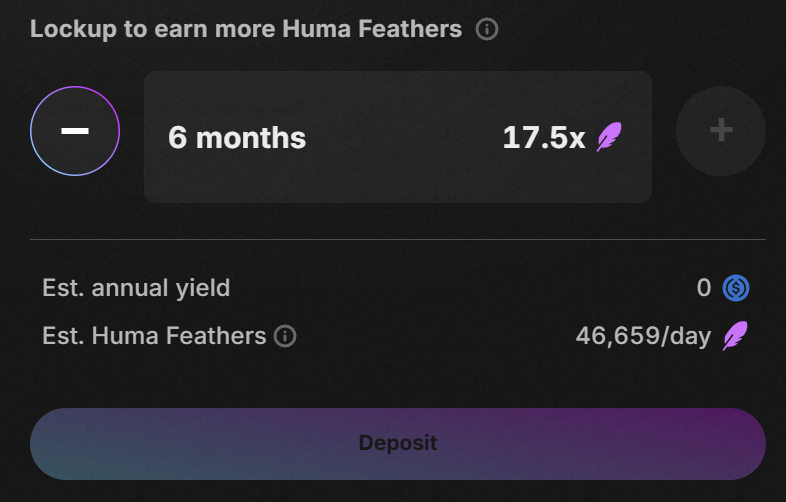
Task: Click the Deposit button
Action: (x=398, y=444)
